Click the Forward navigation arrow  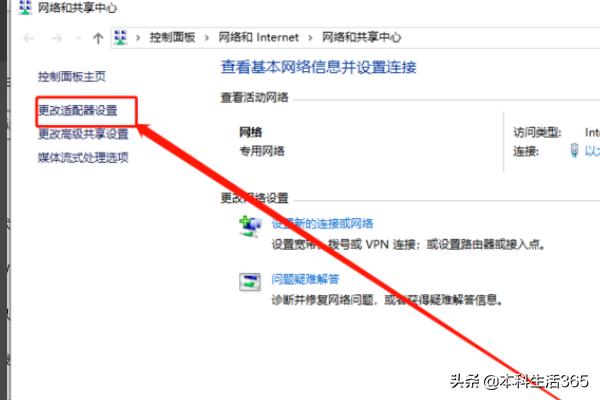(x=57, y=38)
